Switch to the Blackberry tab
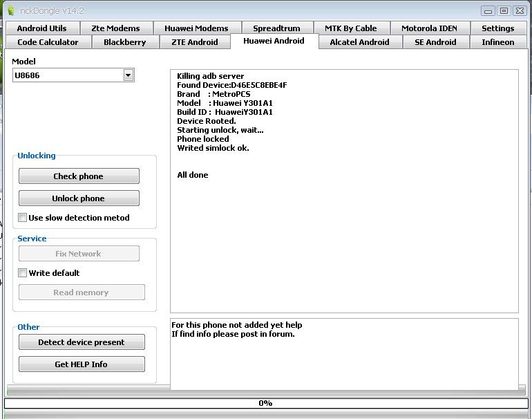 click(x=124, y=42)
